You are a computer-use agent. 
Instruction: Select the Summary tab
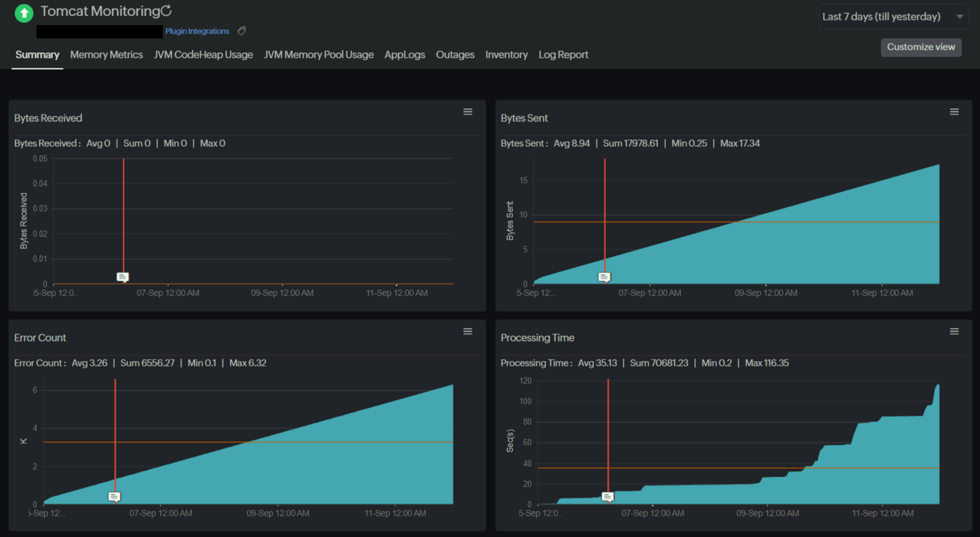coord(37,55)
